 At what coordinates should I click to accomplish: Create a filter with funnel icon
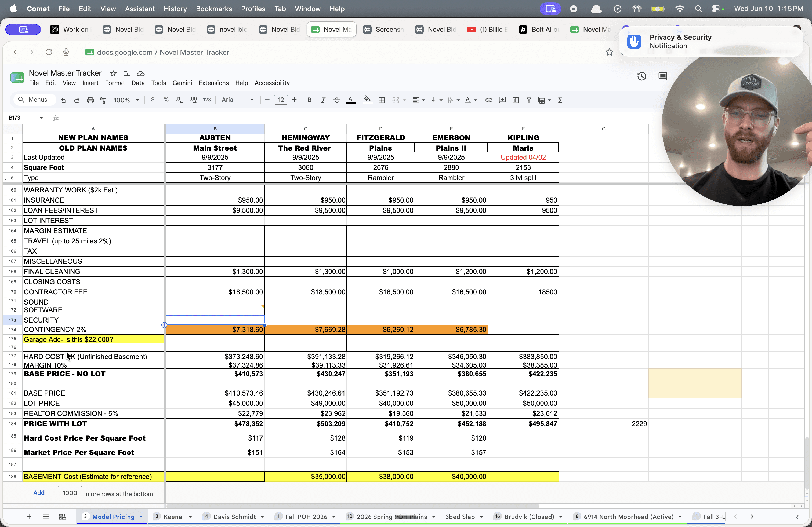[x=529, y=100]
